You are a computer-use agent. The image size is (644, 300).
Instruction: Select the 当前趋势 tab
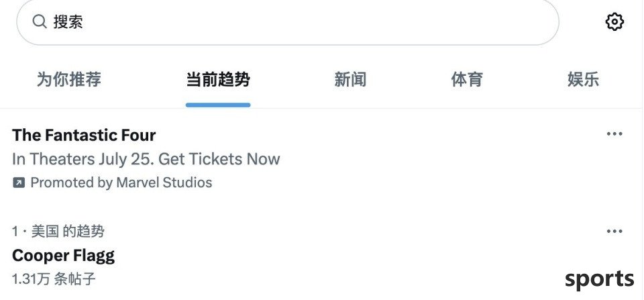[217, 79]
